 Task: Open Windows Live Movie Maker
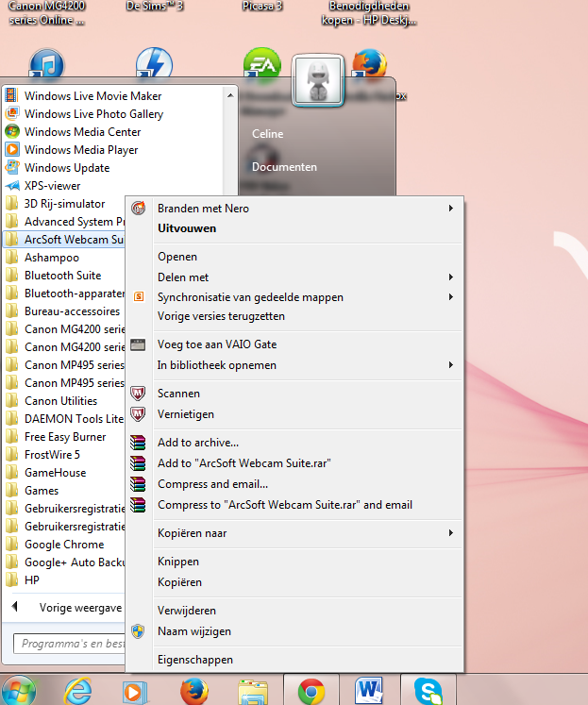92,96
